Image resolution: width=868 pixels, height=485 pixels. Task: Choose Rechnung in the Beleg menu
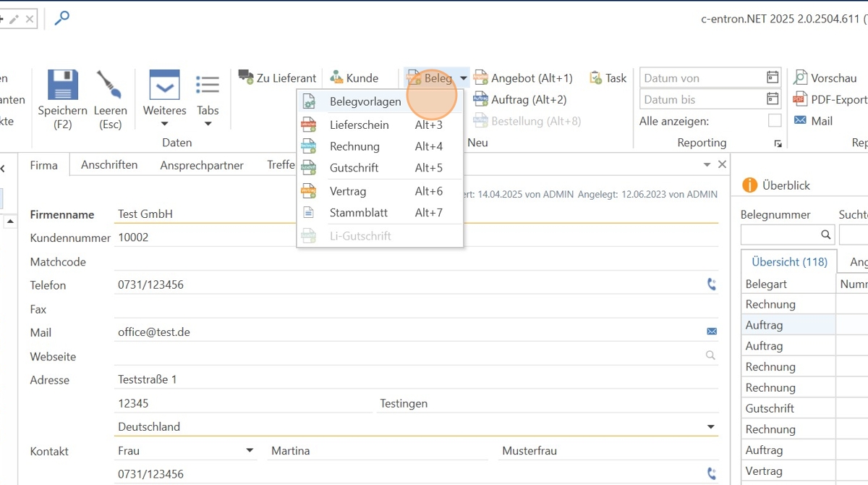tap(354, 146)
